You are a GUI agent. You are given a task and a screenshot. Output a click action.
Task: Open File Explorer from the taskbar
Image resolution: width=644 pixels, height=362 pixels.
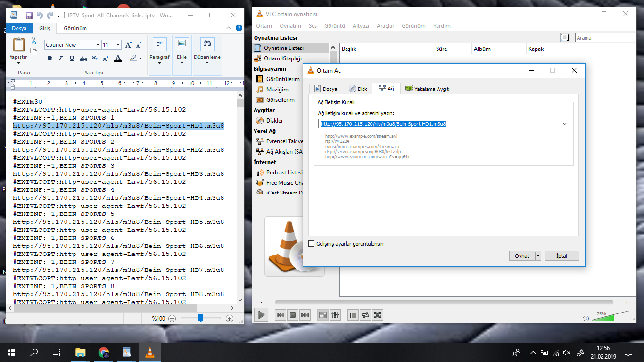pos(81,352)
